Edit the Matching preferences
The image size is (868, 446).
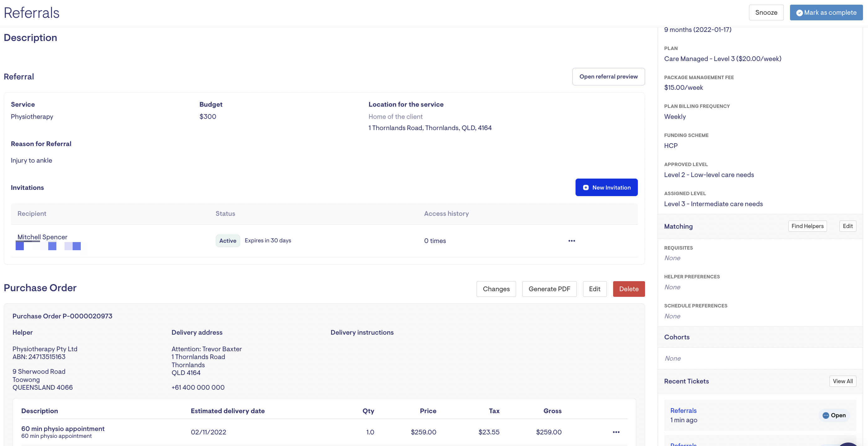[847, 226]
